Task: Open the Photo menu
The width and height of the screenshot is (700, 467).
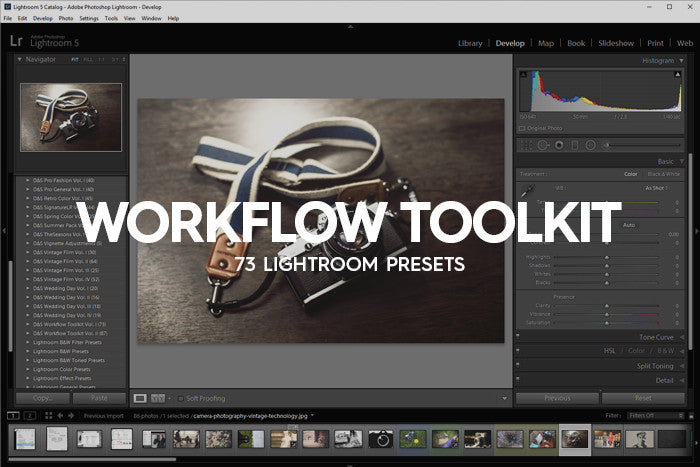Action: [66, 18]
